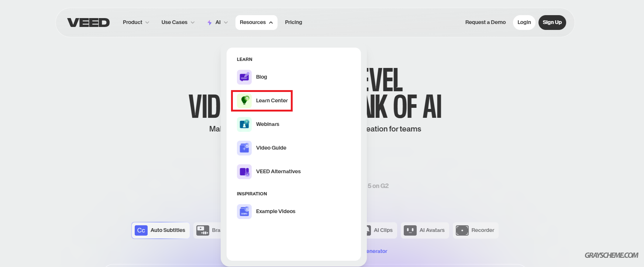Click the AI Avatars face icon
This screenshot has width=644, height=267.
click(x=410, y=230)
